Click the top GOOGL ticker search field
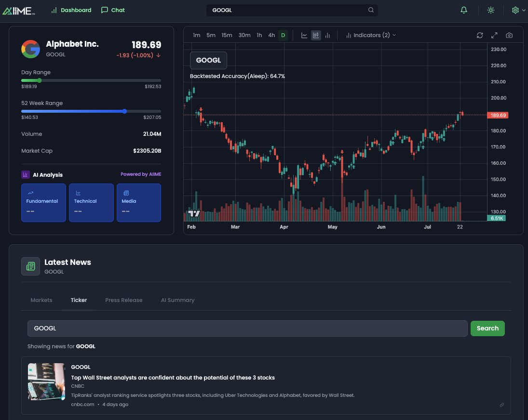 point(292,10)
